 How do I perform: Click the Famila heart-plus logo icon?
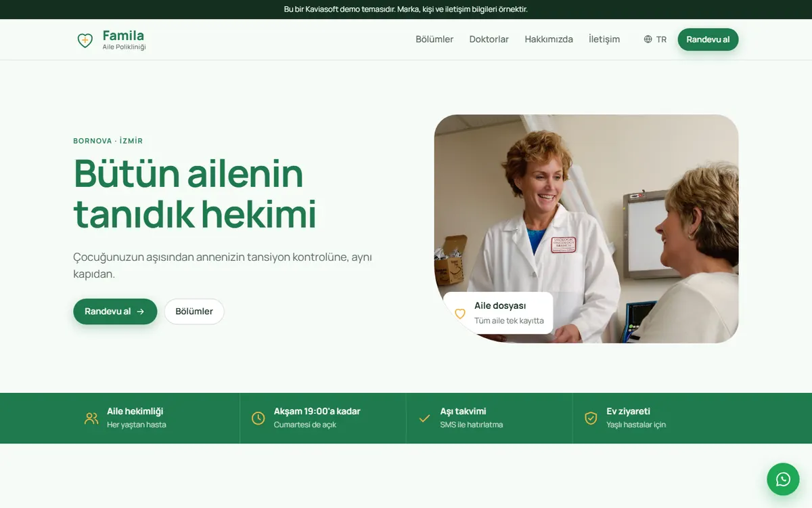(x=85, y=40)
